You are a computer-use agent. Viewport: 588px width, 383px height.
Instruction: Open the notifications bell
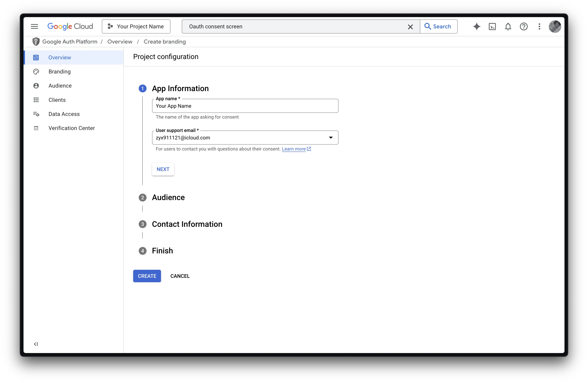click(x=508, y=26)
